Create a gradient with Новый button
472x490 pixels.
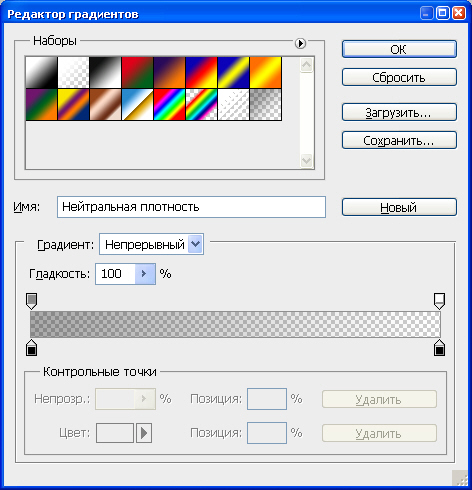point(399,207)
